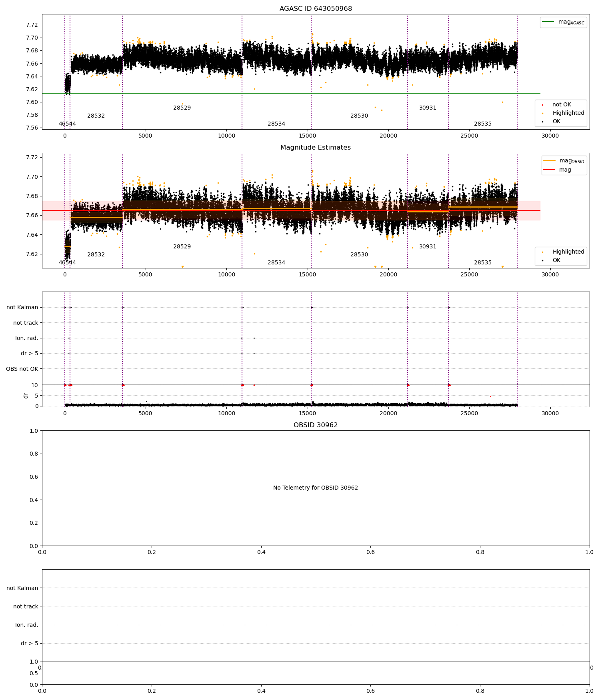This screenshot has height=700, width=600.
Task: Click "dr > 5" label in the bottom plot
Action: (30, 643)
